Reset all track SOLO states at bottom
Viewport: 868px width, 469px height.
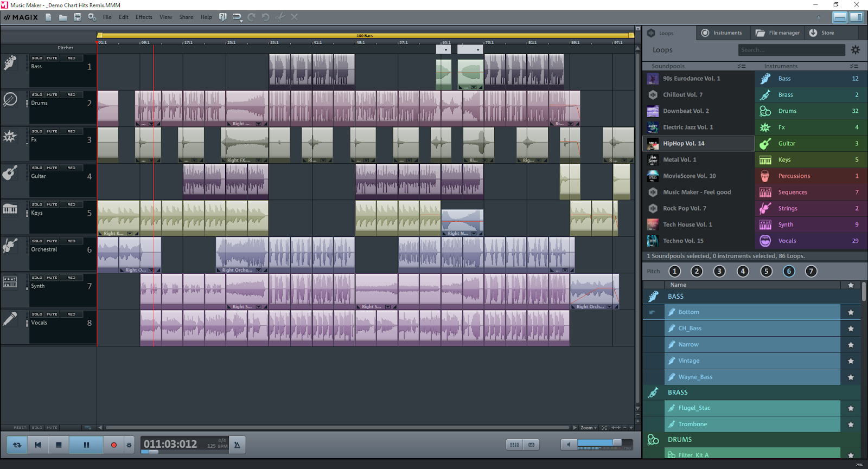[37, 427]
